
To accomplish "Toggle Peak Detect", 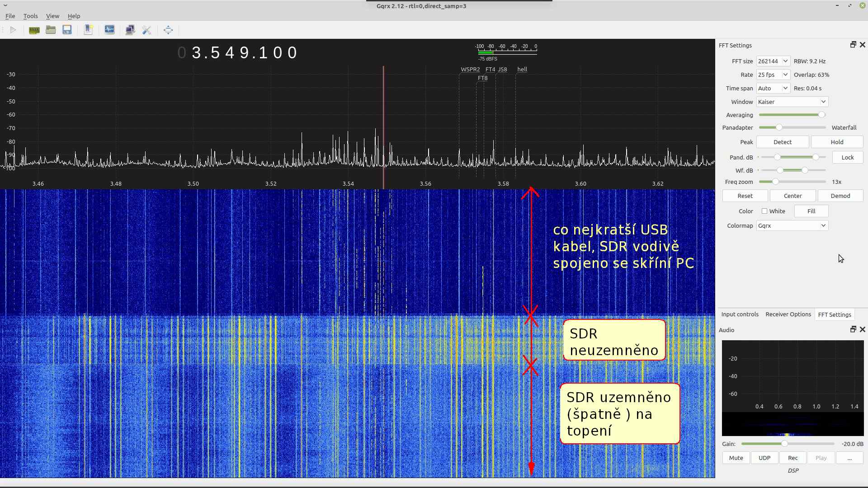I will 782,142.
